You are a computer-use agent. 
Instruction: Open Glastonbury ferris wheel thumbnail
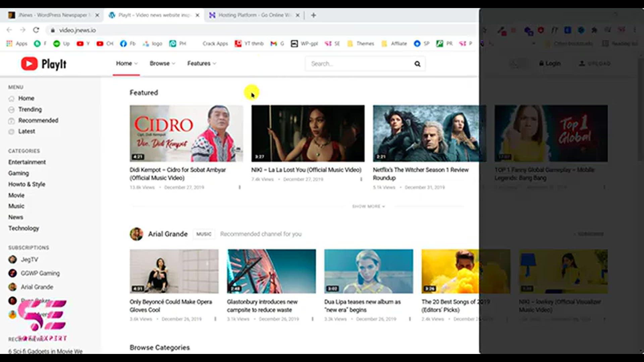click(x=271, y=271)
